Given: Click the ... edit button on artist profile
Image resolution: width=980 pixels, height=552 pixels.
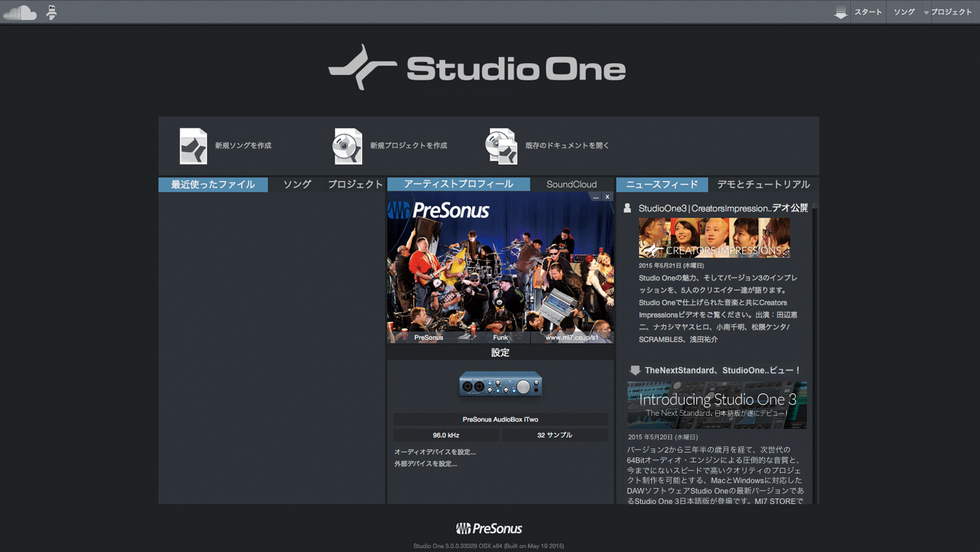Looking at the screenshot, I should [x=596, y=197].
